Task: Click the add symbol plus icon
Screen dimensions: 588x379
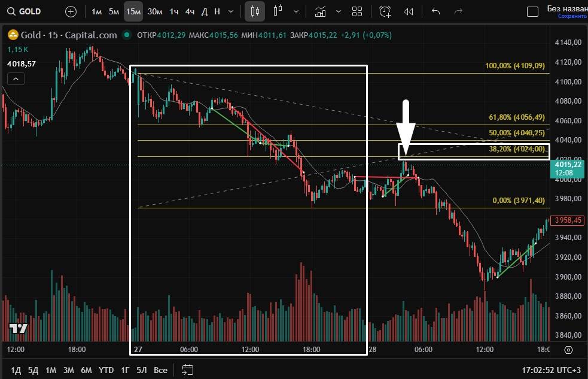Action: tap(71, 11)
